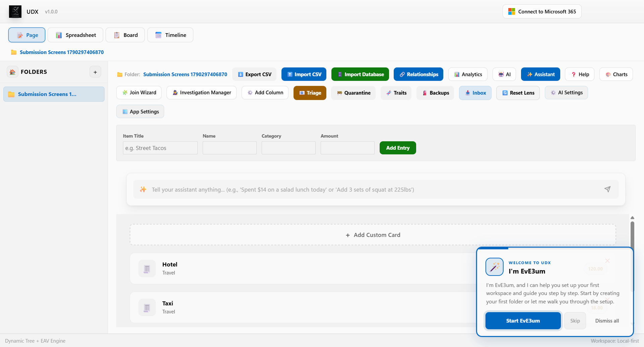Switch to the Page tab

pyautogui.click(x=27, y=35)
